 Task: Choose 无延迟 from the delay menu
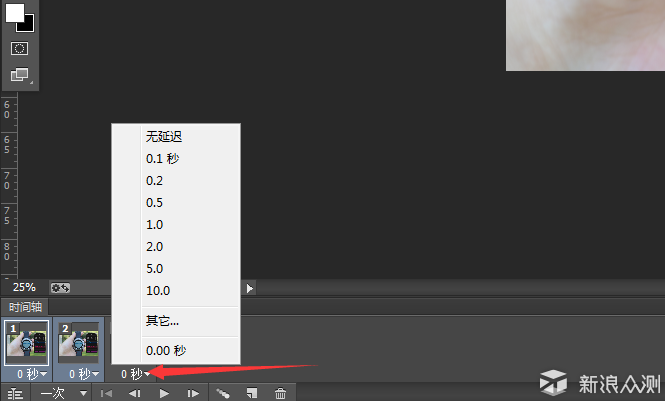coord(164,136)
